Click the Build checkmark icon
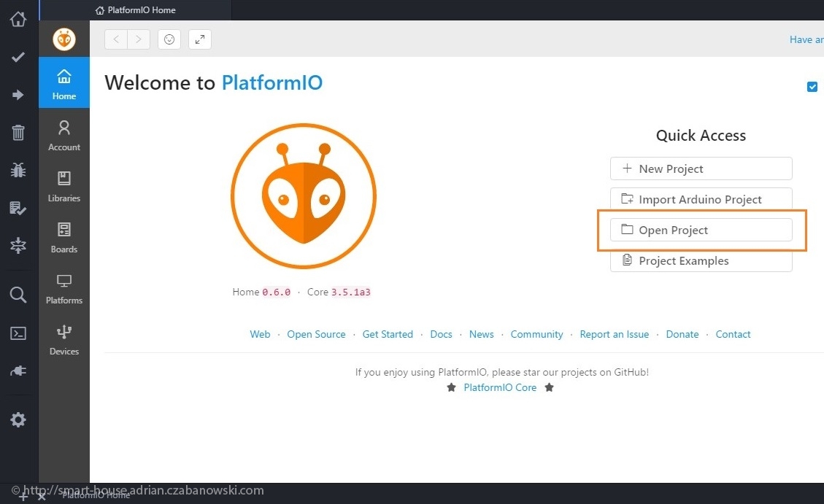Viewport: 824px width, 504px height. click(x=18, y=57)
